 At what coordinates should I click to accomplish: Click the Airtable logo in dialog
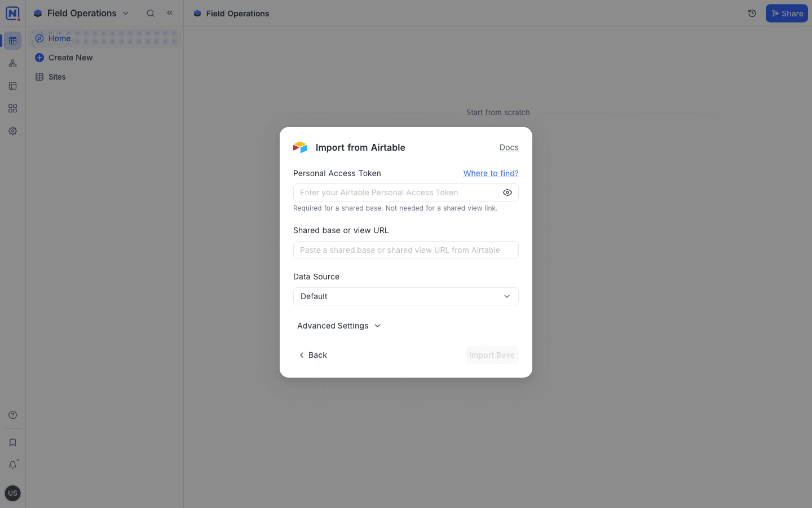click(300, 147)
